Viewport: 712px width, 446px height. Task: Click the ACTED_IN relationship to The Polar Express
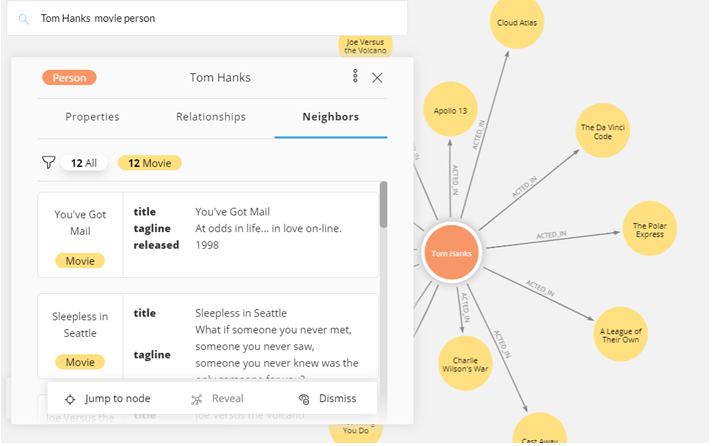551,235
